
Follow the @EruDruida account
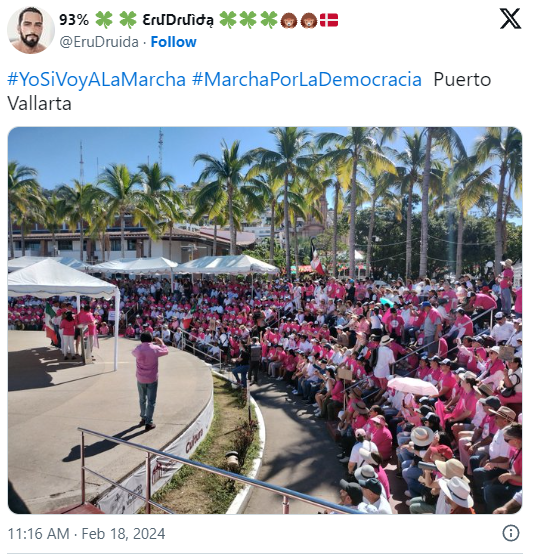(173, 42)
